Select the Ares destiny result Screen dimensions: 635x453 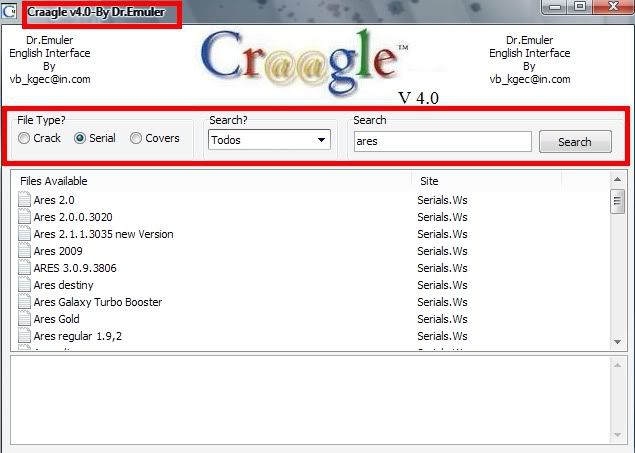pyautogui.click(x=64, y=285)
